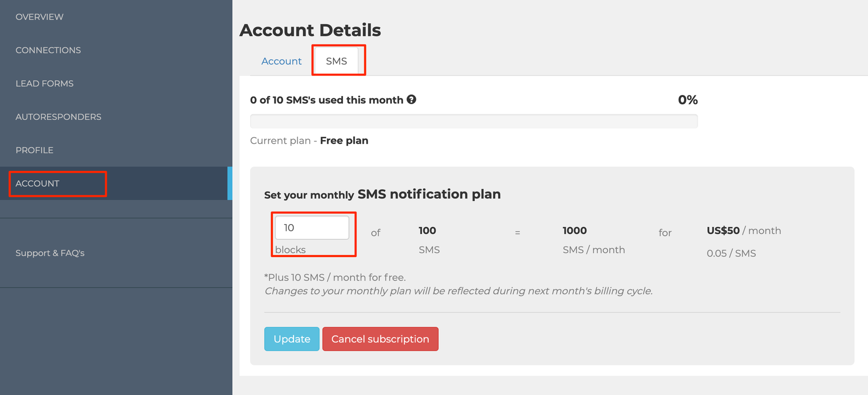
Task: Click the SMS usage progress bar
Action: 474,121
